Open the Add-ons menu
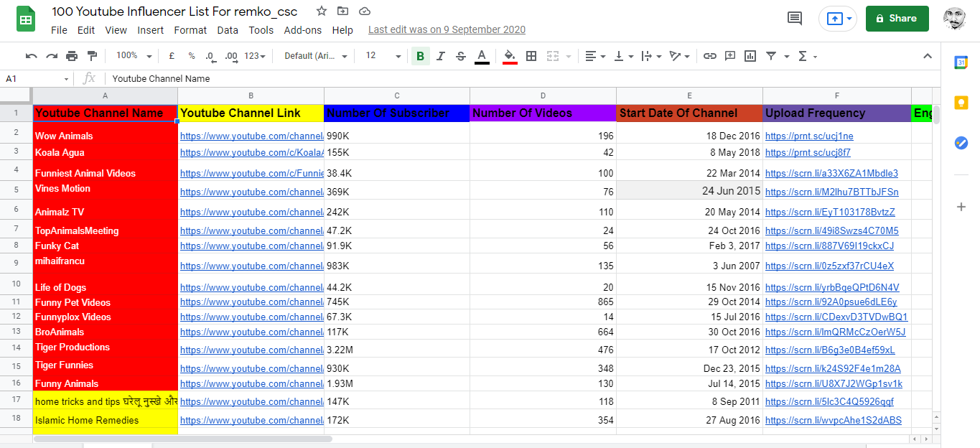Screen dimensions: 980x448 pyautogui.click(x=302, y=30)
